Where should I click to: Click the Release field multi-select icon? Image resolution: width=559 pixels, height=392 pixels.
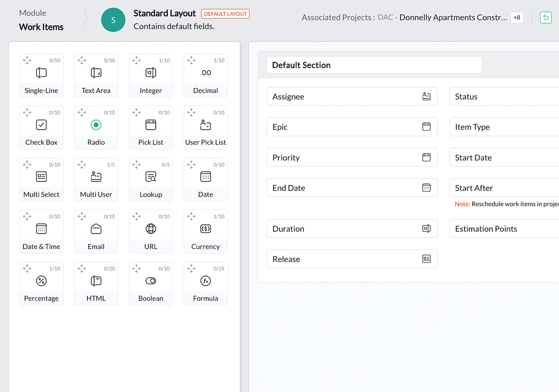(x=426, y=259)
